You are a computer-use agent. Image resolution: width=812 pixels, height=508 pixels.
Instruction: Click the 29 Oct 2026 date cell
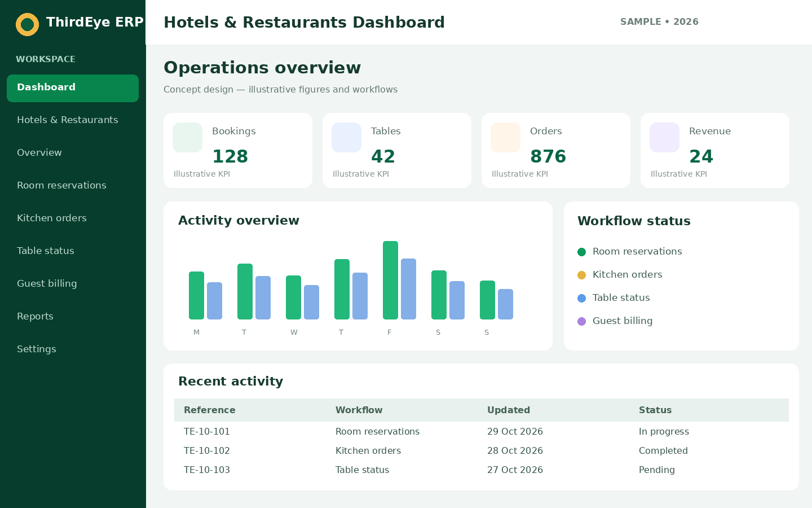click(515, 432)
